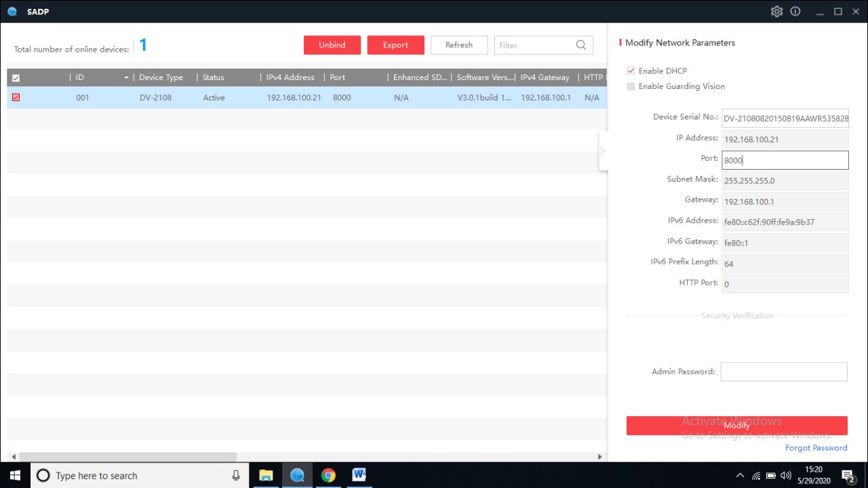Click the Status column header
This screenshot has width=868, height=488.
coord(214,78)
